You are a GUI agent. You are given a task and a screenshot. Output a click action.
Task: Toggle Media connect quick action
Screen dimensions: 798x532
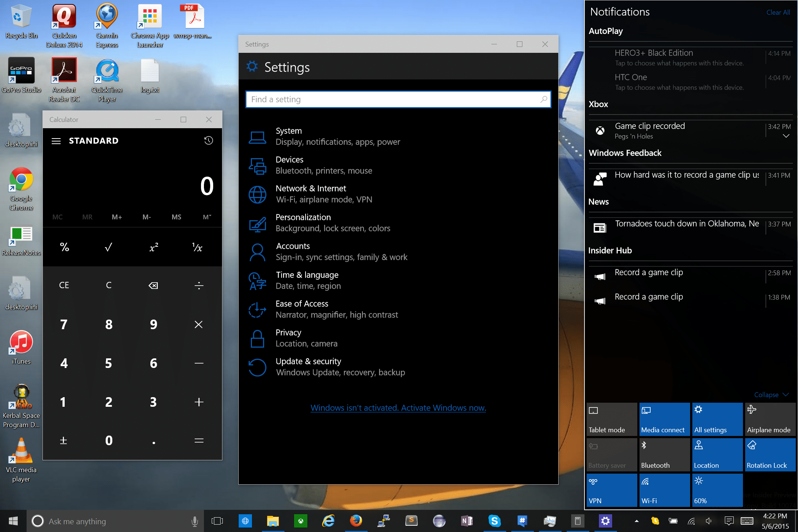pyautogui.click(x=665, y=419)
